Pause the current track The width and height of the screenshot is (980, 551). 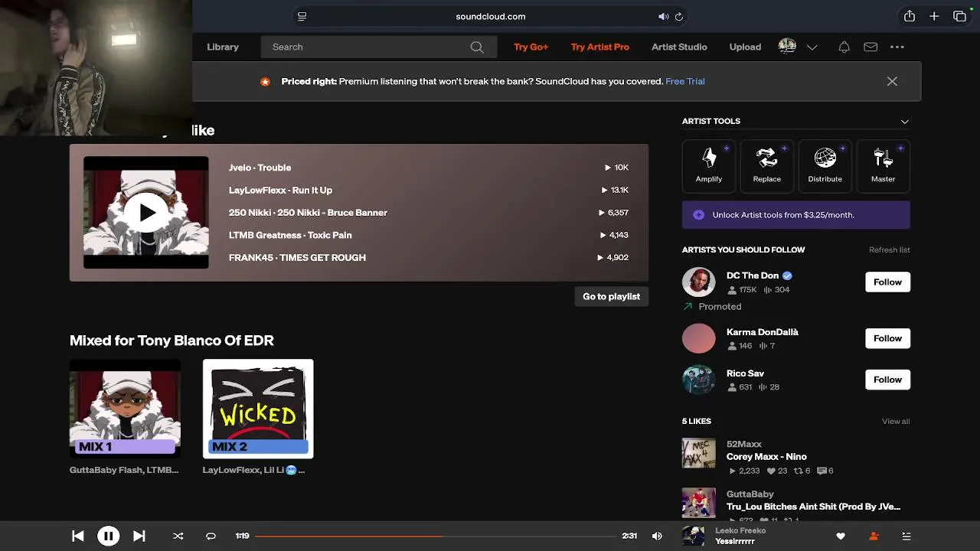[x=109, y=536]
